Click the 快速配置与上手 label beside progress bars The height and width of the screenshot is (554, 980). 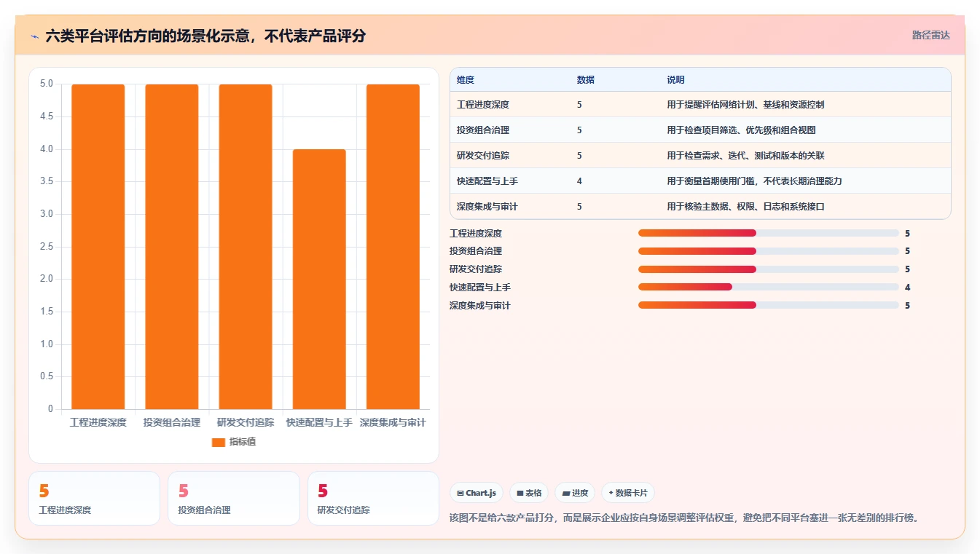pos(480,288)
